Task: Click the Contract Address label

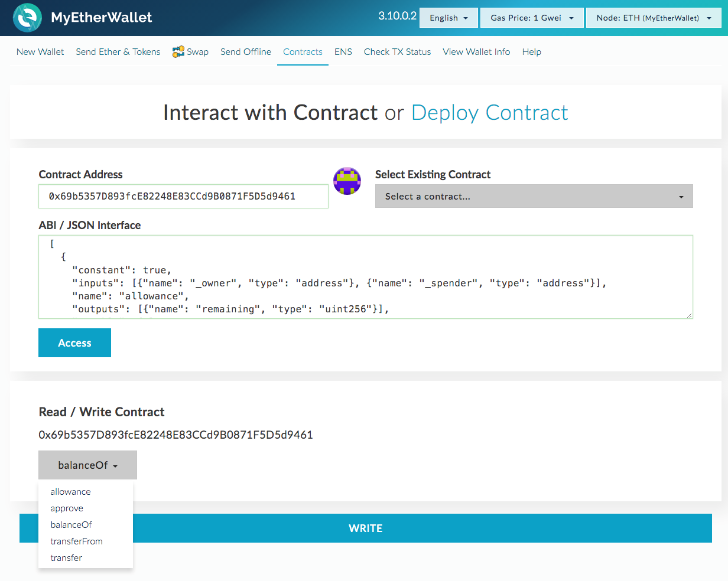Action: pyautogui.click(x=81, y=175)
